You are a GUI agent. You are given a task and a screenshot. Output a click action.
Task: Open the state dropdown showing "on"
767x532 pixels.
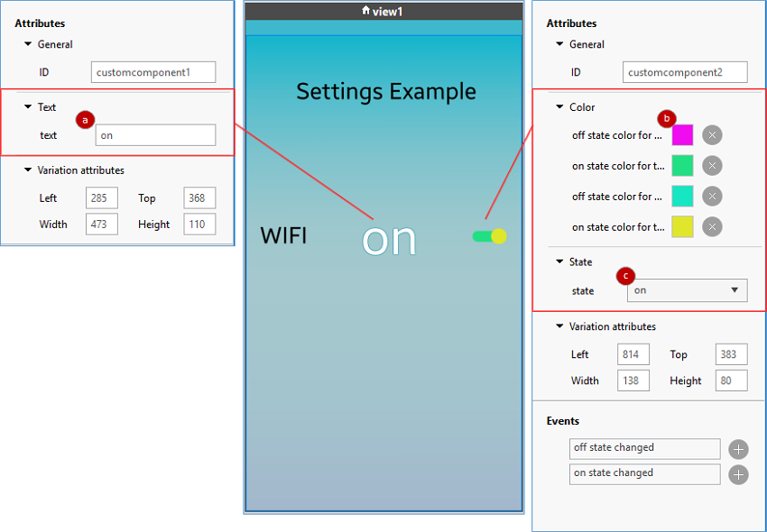686,289
